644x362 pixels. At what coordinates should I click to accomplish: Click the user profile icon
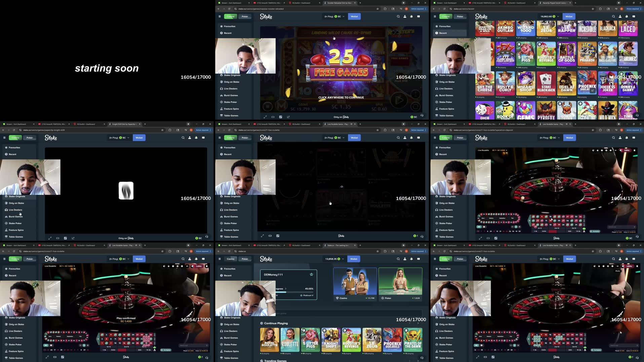tap(405, 16)
